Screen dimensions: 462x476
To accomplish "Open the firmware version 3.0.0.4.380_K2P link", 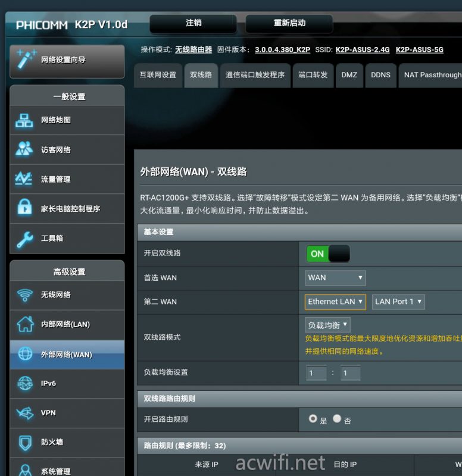I will coord(282,50).
